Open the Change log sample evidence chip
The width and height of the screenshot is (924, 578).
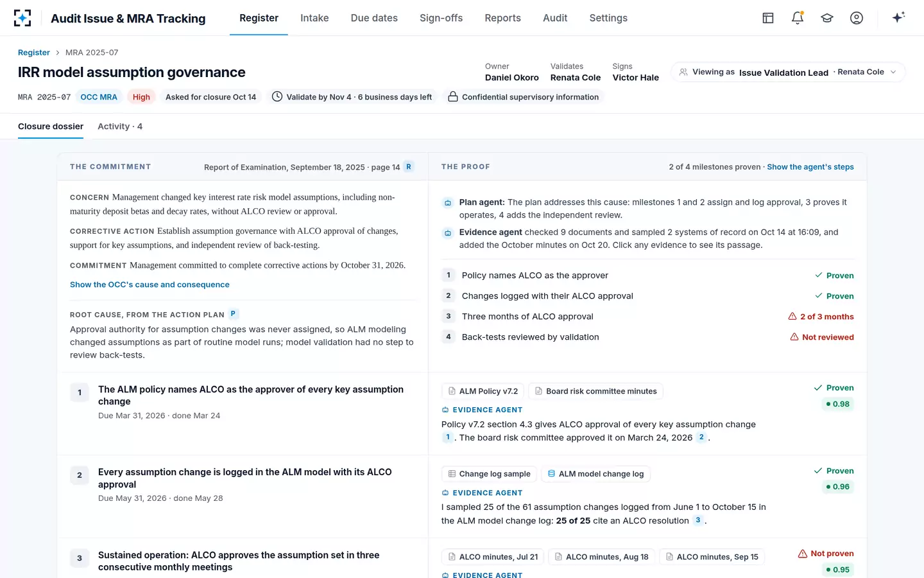click(489, 474)
